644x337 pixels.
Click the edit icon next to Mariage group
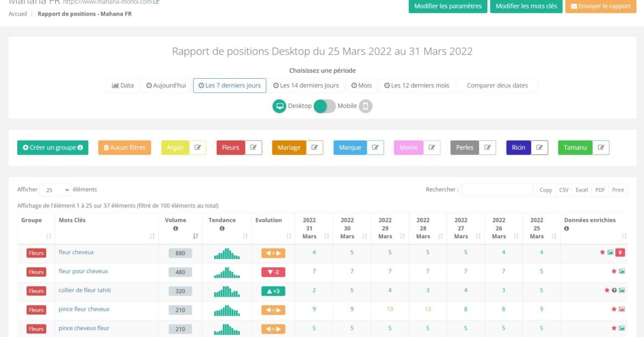point(314,148)
